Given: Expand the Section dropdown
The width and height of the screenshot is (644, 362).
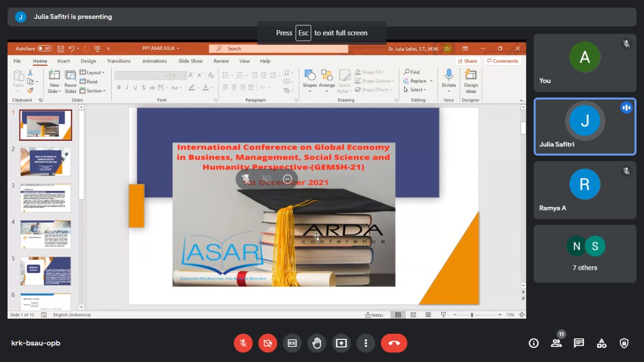Looking at the screenshot, I should point(93,91).
